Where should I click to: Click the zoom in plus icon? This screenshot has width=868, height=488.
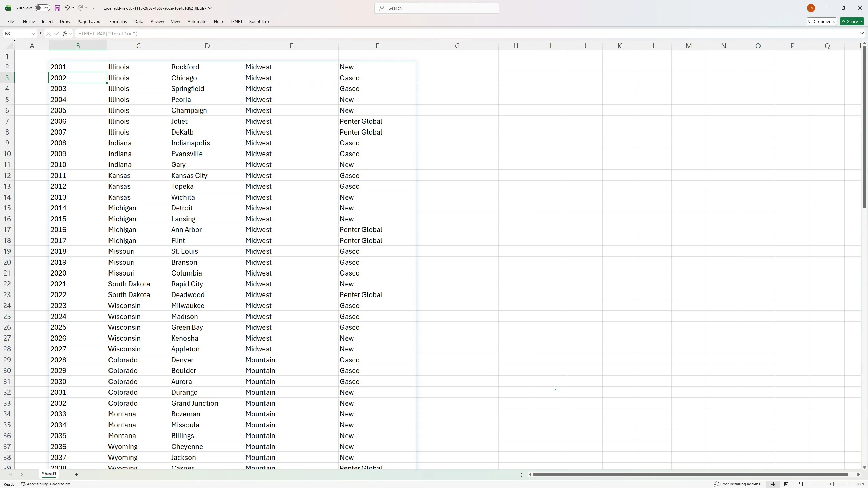(850, 484)
